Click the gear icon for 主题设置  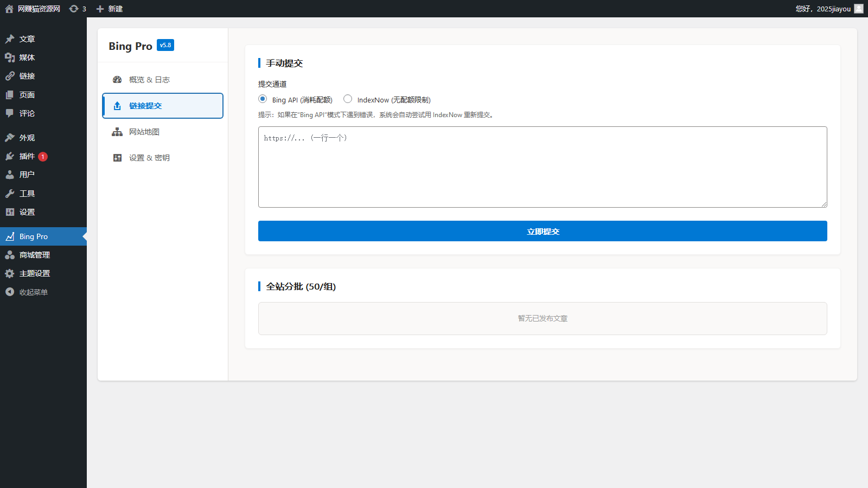pos(10,274)
